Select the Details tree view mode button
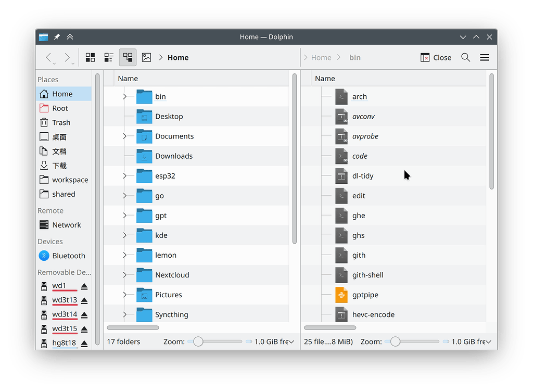The height and width of the screenshot is (392, 533). (128, 57)
